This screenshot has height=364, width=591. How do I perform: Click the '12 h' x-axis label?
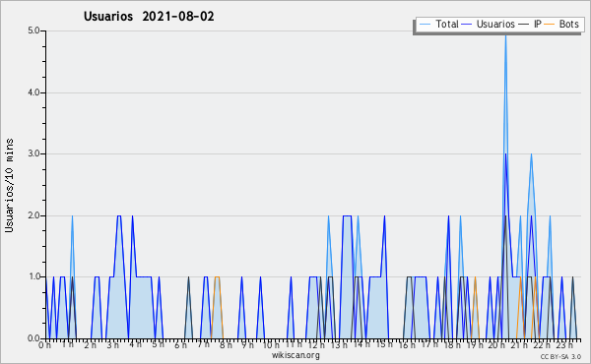316,344
